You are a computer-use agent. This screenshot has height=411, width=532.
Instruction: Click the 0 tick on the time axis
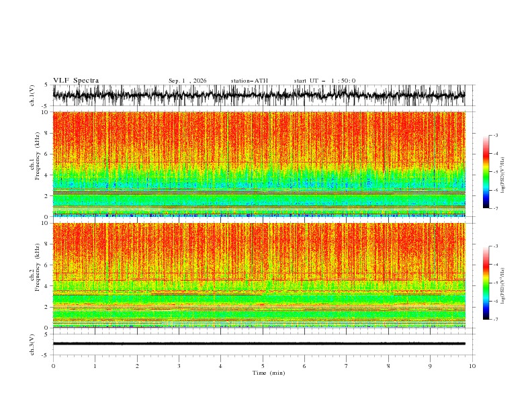(x=53, y=366)
